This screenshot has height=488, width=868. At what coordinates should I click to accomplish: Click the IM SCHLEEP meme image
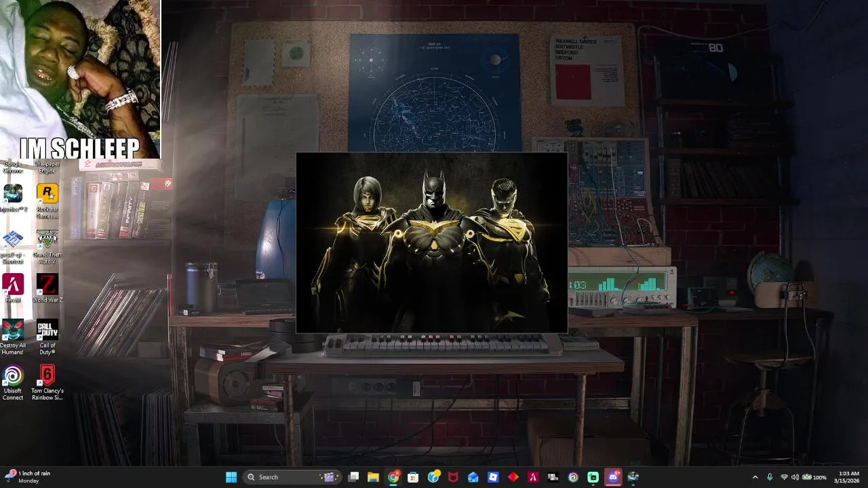click(x=80, y=79)
